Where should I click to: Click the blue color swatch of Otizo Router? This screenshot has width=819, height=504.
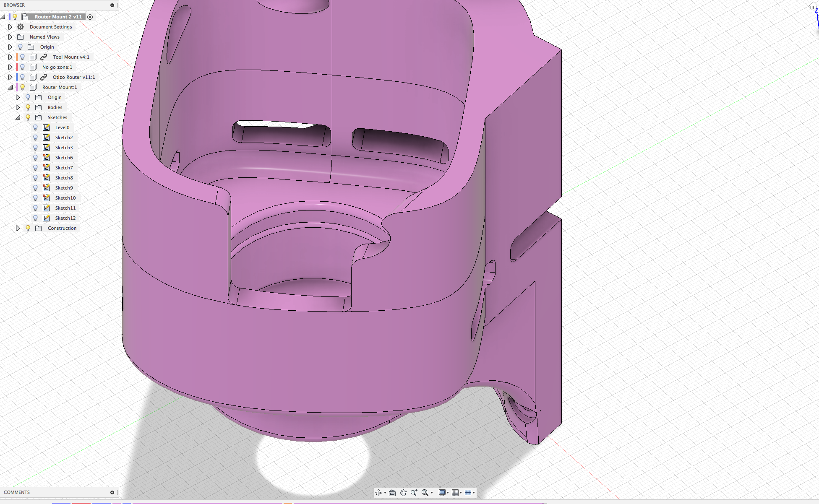(x=17, y=77)
